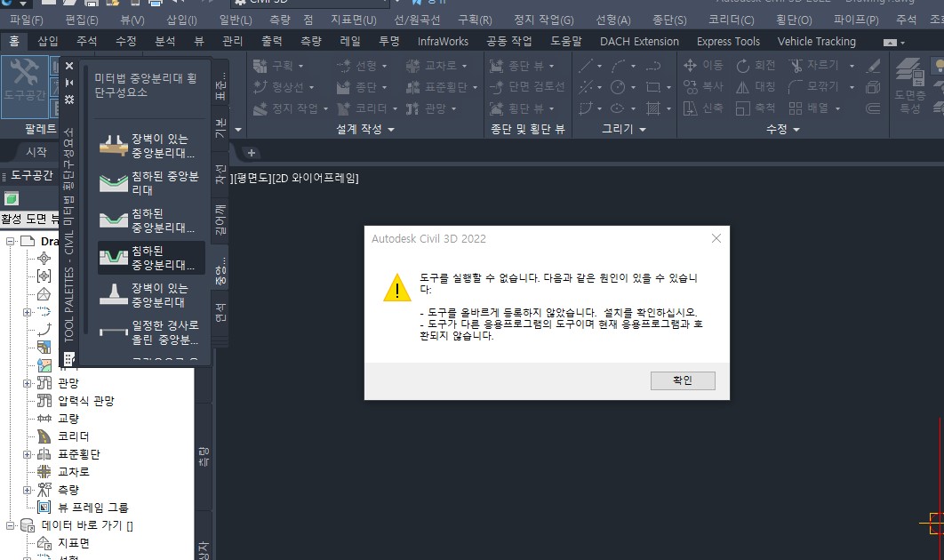This screenshot has width=944, height=560.
Task: Add a new drawing tab with plus
Action: (252, 153)
